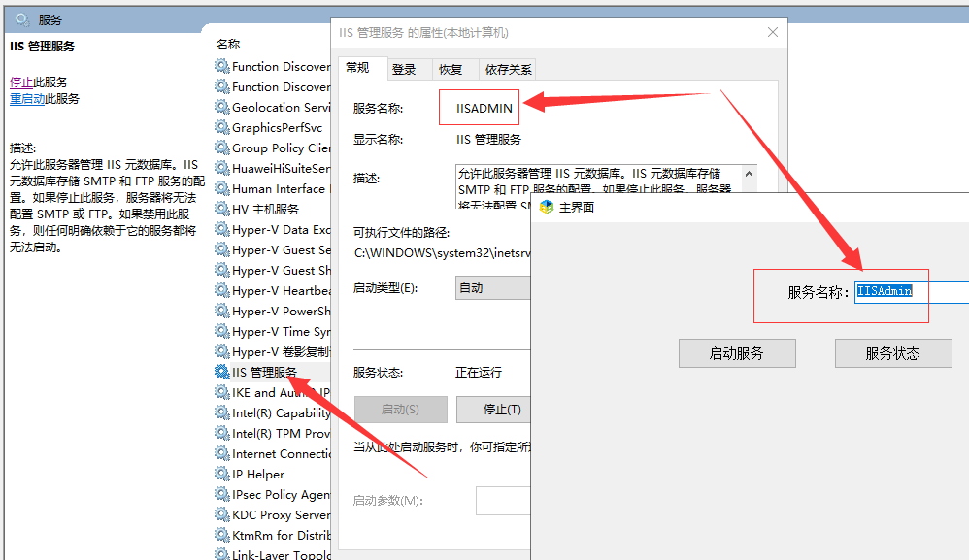Click the 正在运行 service status text
This screenshot has height=560, width=969.
point(479,373)
